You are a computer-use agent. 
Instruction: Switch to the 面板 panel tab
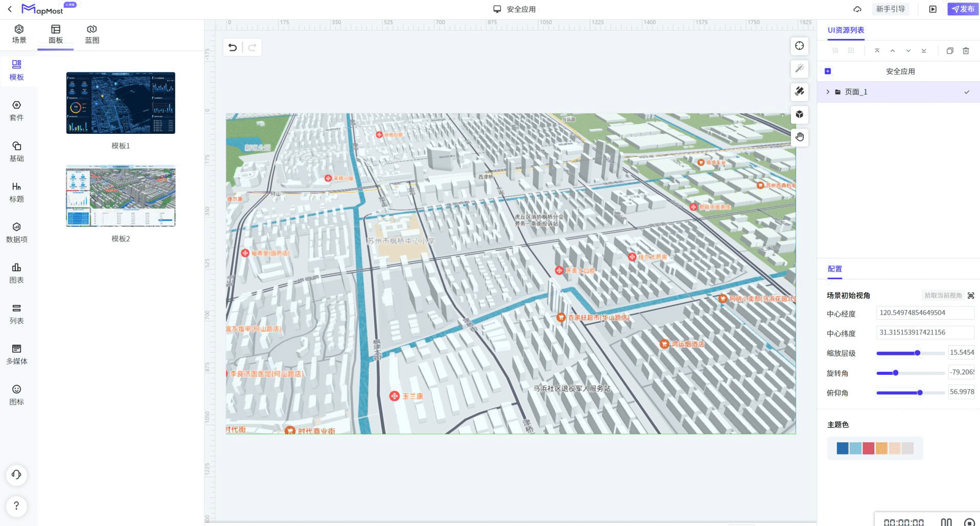coord(56,34)
